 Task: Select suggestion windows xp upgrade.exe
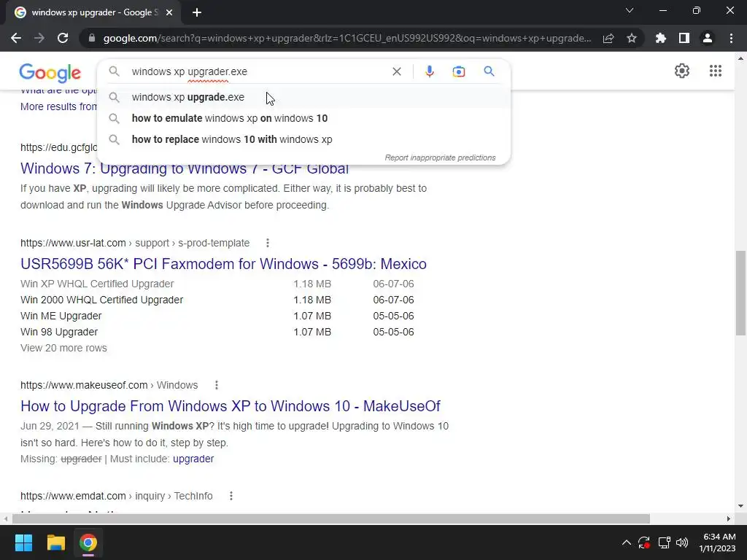[x=304, y=97]
